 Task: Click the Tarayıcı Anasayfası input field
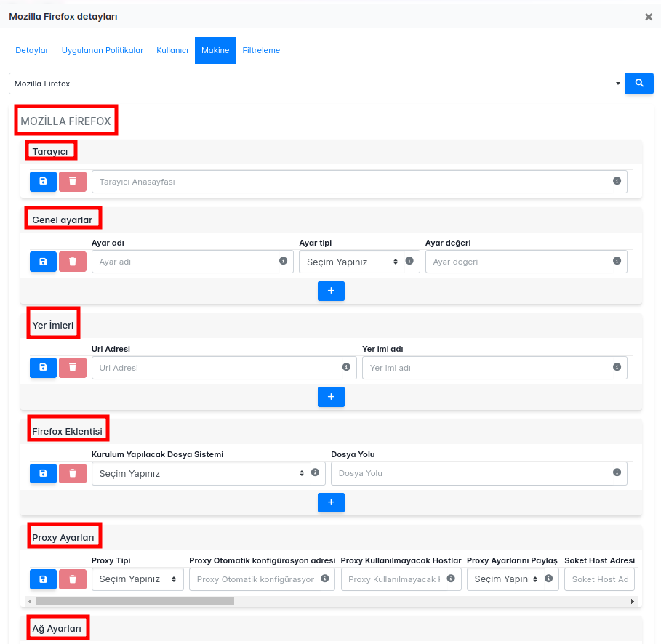click(x=359, y=182)
